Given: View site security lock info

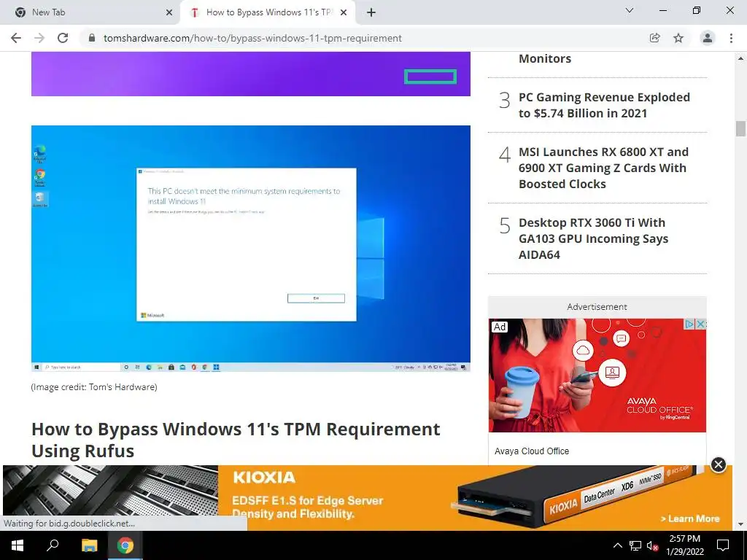Looking at the screenshot, I should pos(92,38).
